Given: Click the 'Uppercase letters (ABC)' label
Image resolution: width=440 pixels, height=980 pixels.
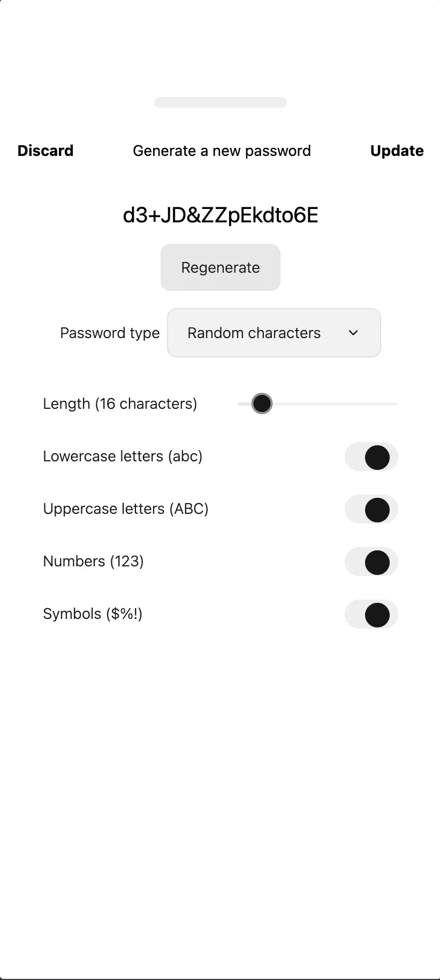Looking at the screenshot, I should point(126,508).
